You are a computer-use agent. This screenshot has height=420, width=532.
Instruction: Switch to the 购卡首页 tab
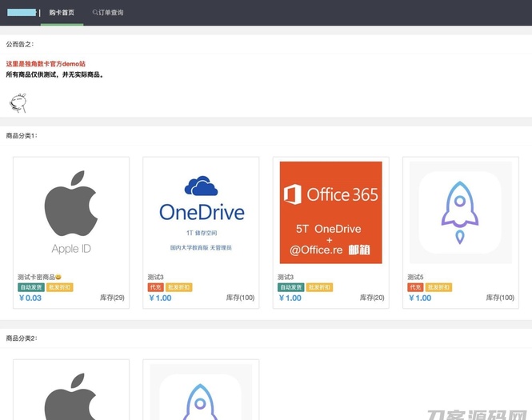coord(62,13)
